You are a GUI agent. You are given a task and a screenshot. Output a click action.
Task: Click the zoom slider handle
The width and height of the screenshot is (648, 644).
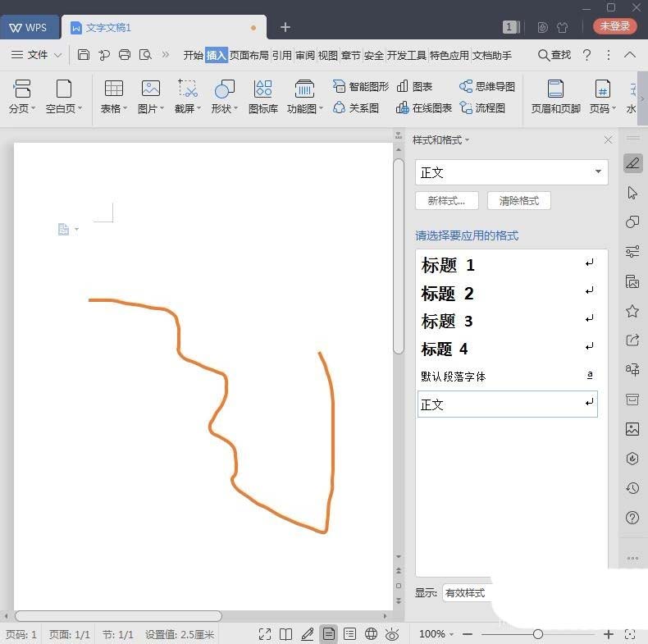(x=537, y=633)
